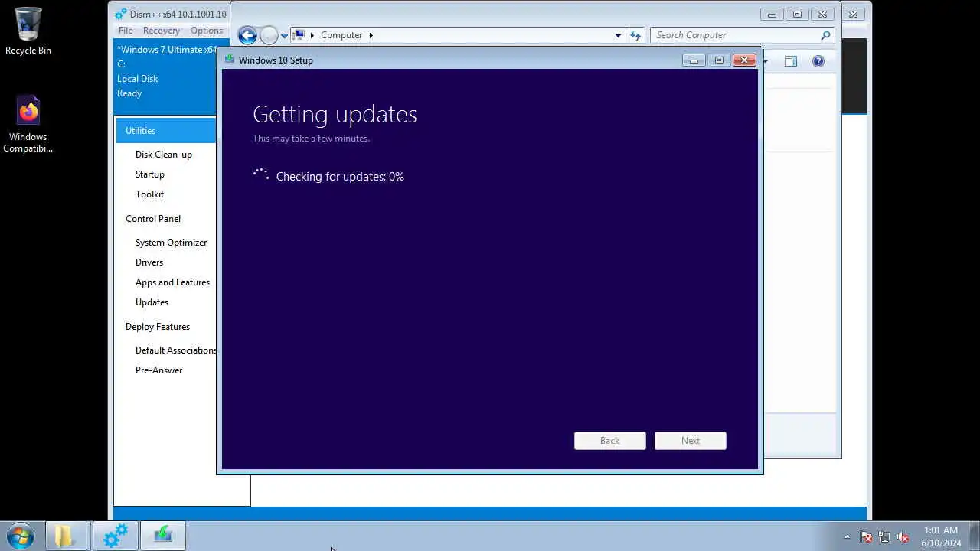Screen dimensions: 980x551
Task: Click the Local Disk label in Dism++
Action: [x=138, y=79]
